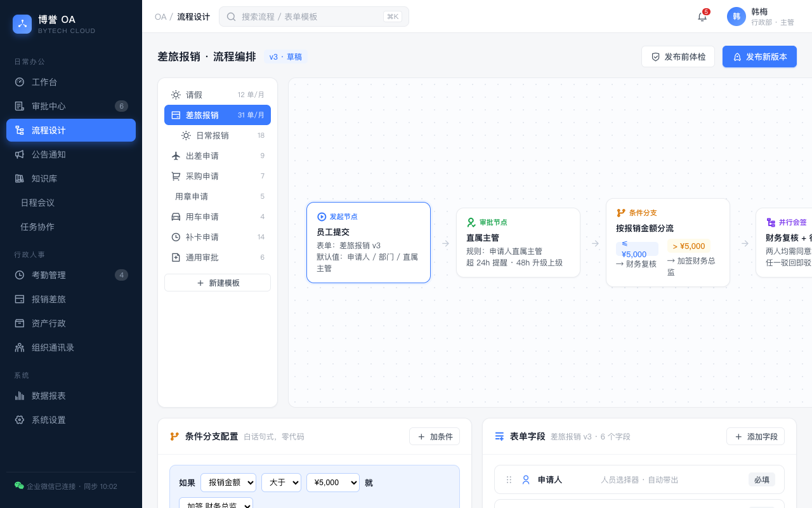This screenshot has width=812, height=508.
Task: Select the 请假 template
Action: coord(218,95)
